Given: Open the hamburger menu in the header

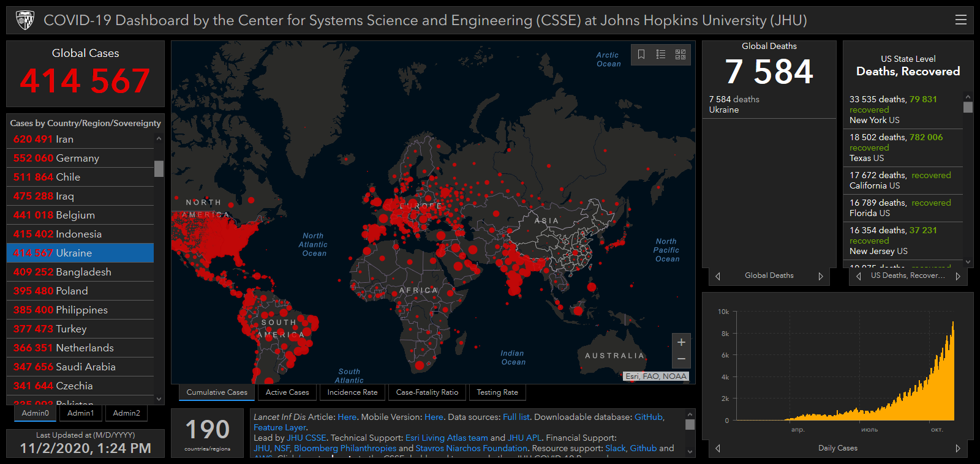Looking at the screenshot, I should point(961,20).
